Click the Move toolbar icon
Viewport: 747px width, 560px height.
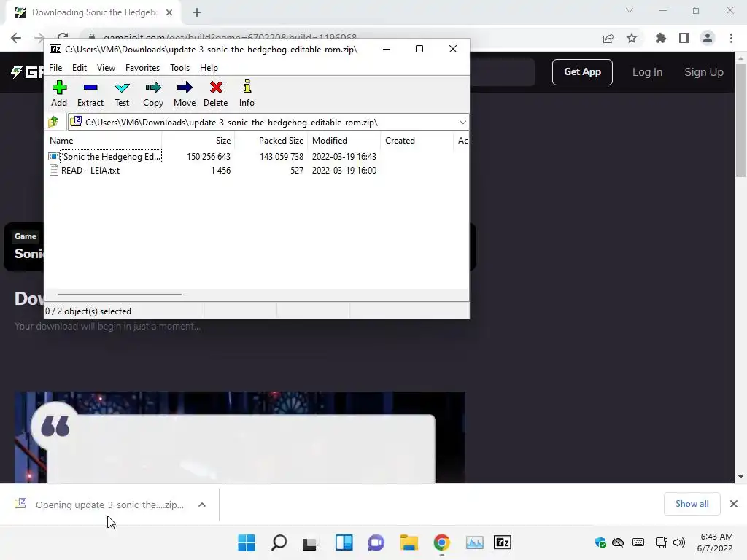pyautogui.click(x=185, y=93)
